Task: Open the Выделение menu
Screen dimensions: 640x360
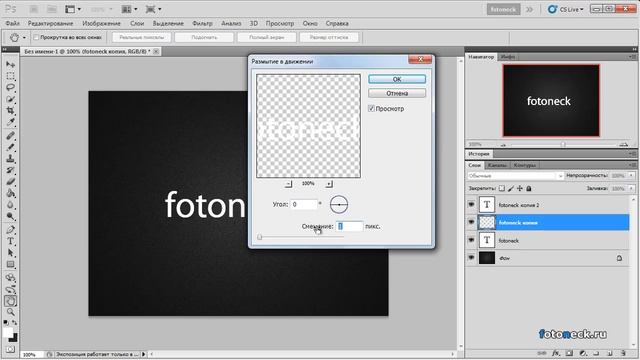Action: 168,23
